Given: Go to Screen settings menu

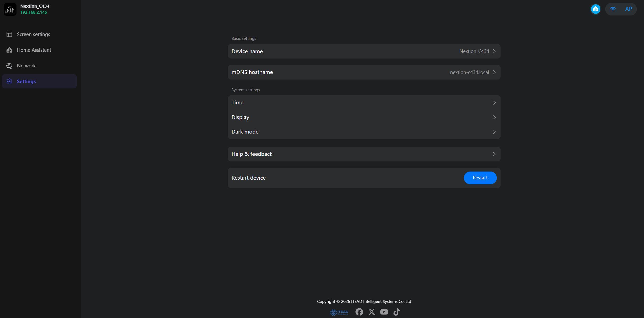Looking at the screenshot, I should pyautogui.click(x=39, y=34).
